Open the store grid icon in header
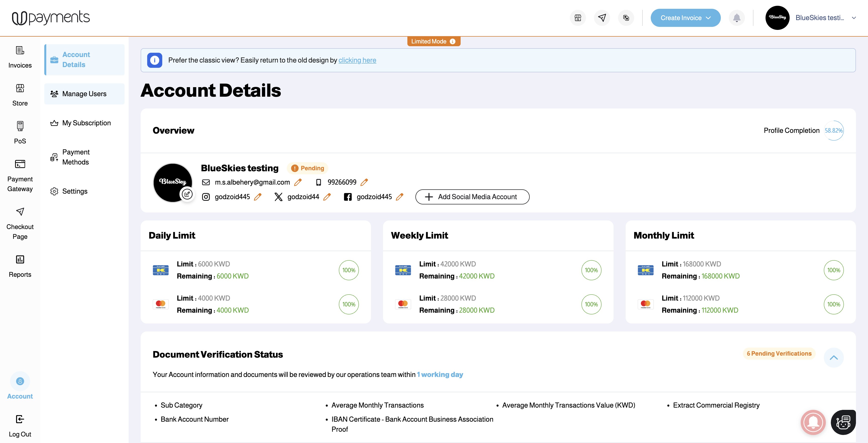868x443 pixels. [x=578, y=18]
